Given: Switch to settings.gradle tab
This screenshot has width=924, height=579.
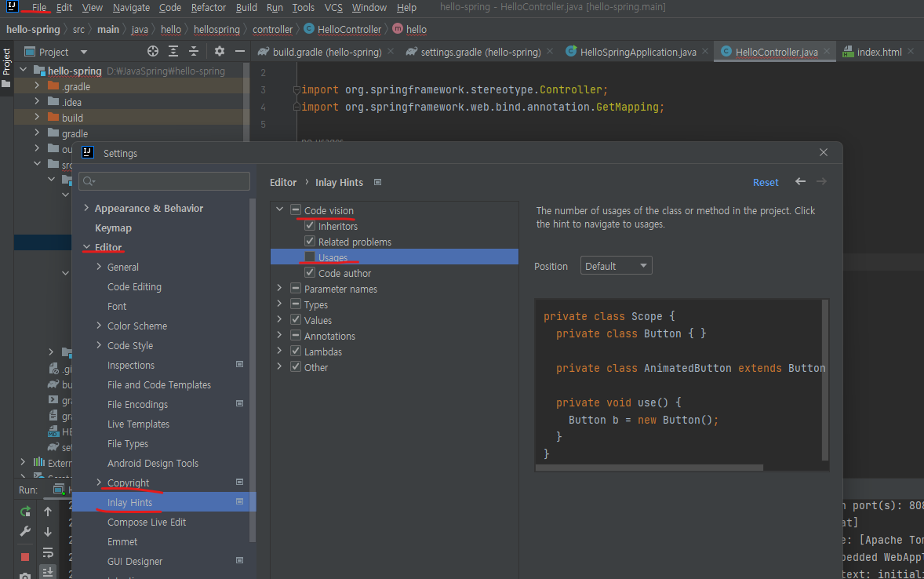Looking at the screenshot, I should click(x=480, y=52).
